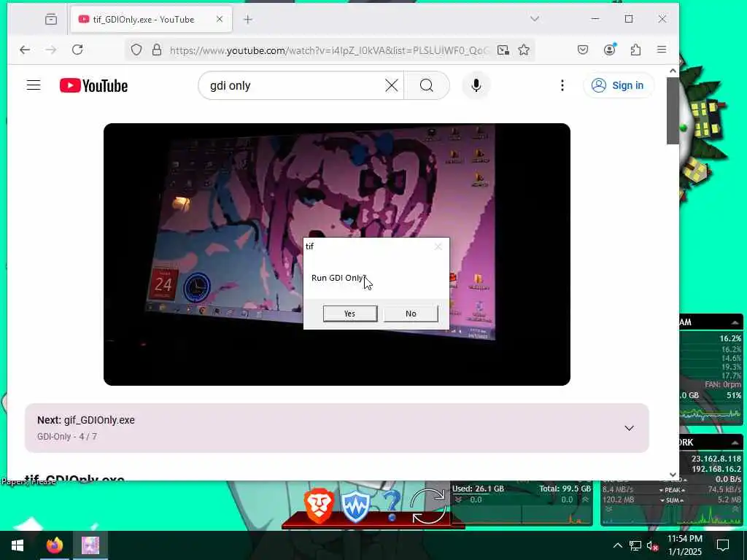Click No in the tif dialog
Screen dimensions: 747x560
[x=411, y=314]
